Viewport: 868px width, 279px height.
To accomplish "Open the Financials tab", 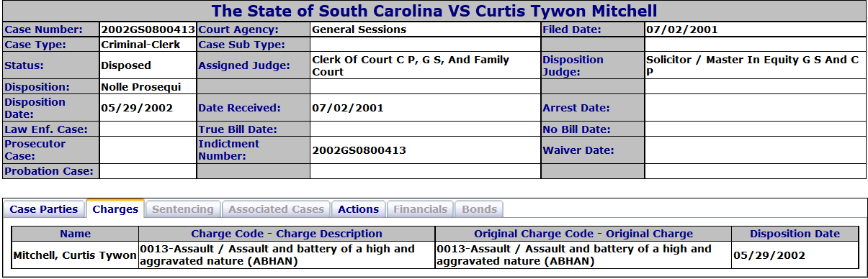I will click(x=421, y=209).
